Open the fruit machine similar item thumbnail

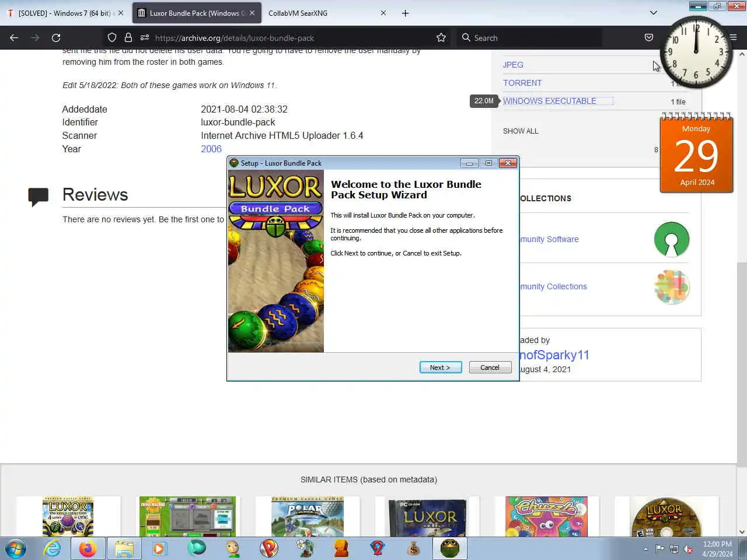pyautogui.click(x=187, y=516)
